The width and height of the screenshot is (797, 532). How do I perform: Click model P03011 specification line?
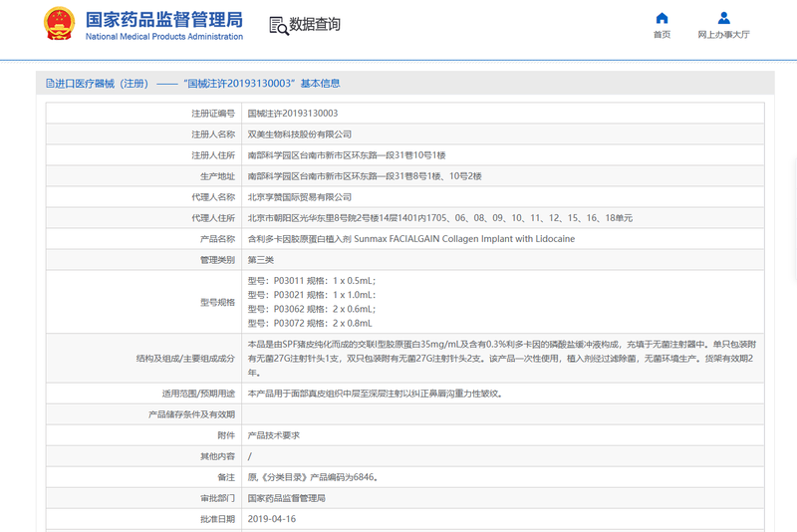pyautogui.click(x=311, y=281)
